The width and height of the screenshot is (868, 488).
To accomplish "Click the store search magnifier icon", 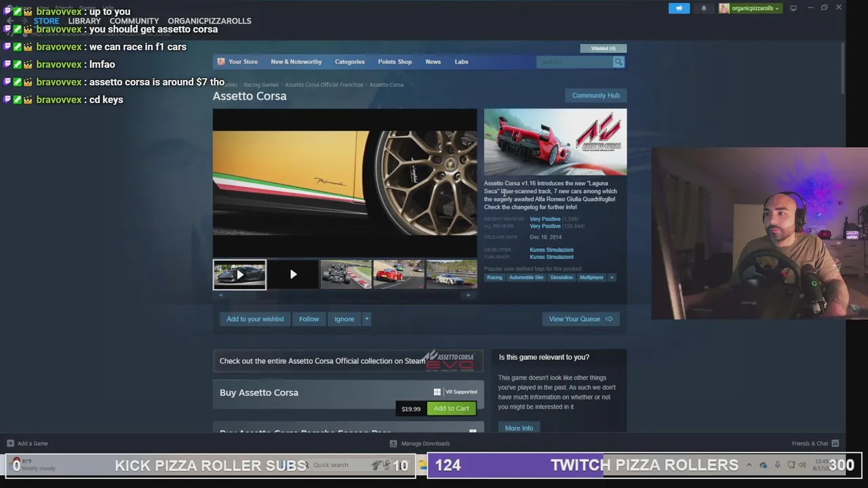I will pos(618,62).
